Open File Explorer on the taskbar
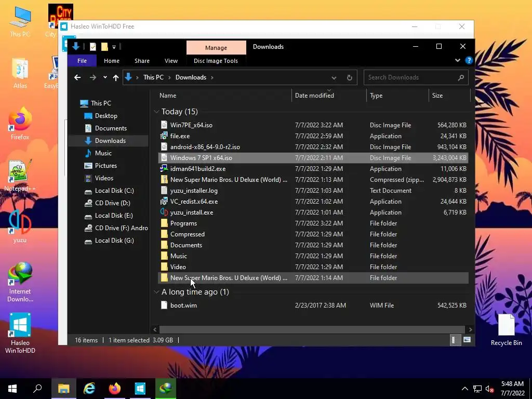The width and height of the screenshot is (532, 399). tap(64, 388)
